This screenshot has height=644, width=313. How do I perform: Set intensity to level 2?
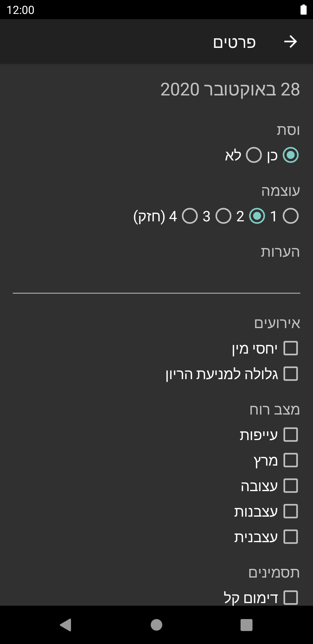point(257,216)
